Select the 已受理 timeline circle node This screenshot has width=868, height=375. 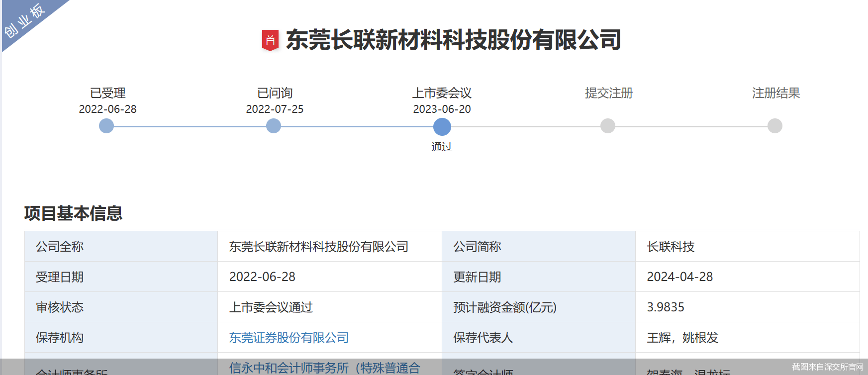tap(106, 126)
